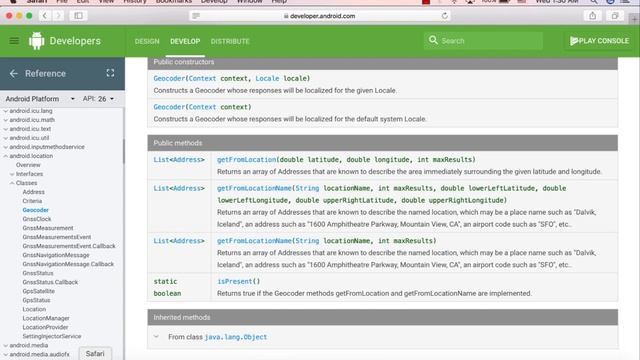Image resolution: width=640 pixels, height=360 pixels.
Task: Open the hamburger navigation menu
Action: click(14, 41)
